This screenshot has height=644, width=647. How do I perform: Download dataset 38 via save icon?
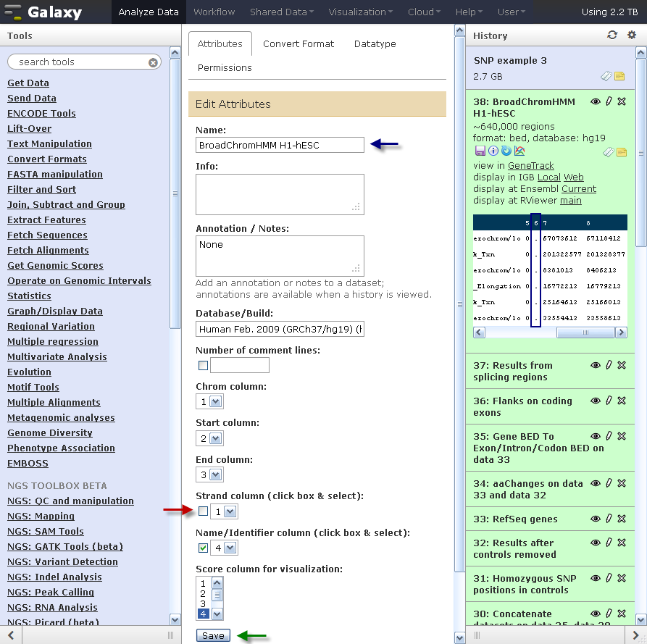pyautogui.click(x=480, y=151)
